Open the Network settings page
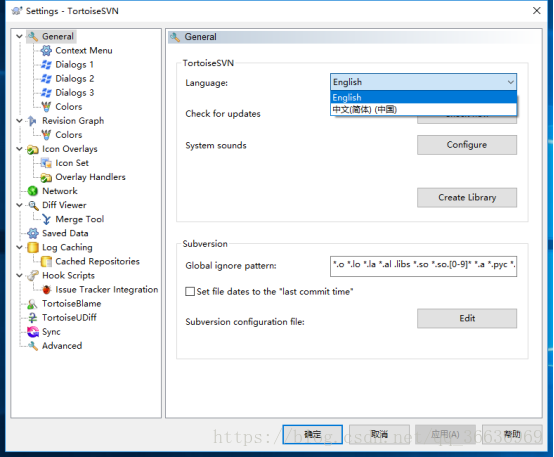 coord(60,191)
